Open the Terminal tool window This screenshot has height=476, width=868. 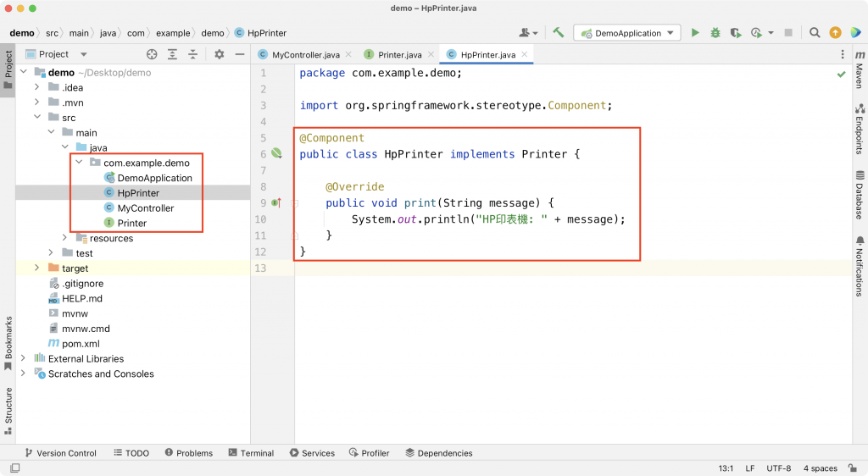pyautogui.click(x=251, y=453)
